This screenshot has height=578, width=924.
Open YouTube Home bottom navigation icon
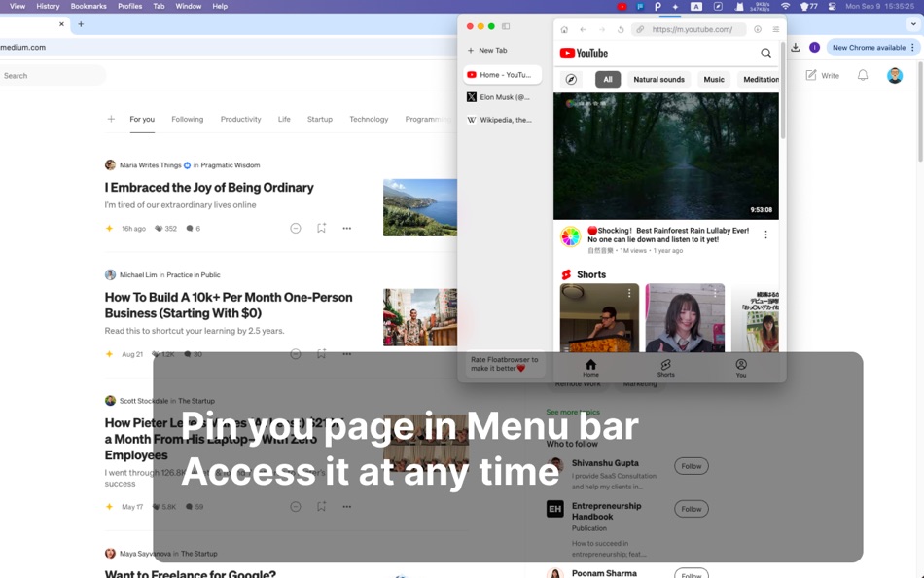point(590,368)
